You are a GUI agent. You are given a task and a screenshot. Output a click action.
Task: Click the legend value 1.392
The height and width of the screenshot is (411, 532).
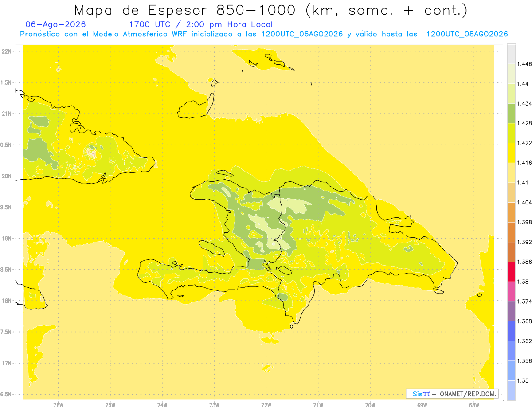click(x=524, y=242)
